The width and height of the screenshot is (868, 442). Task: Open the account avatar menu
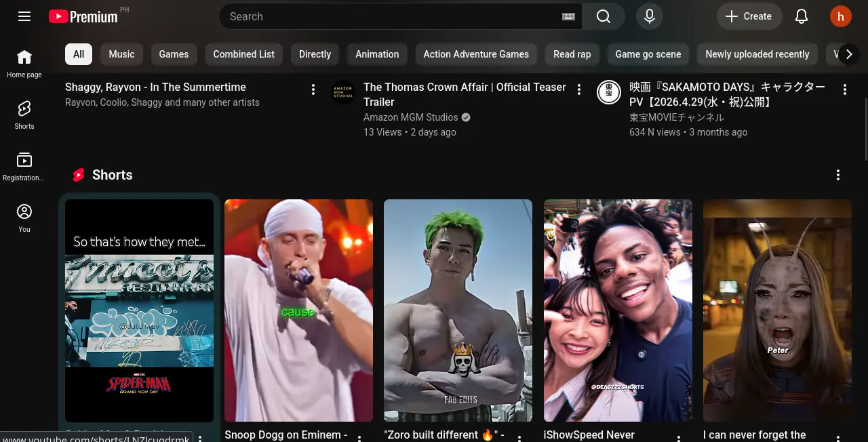pyautogui.click(x=841, y=16)
